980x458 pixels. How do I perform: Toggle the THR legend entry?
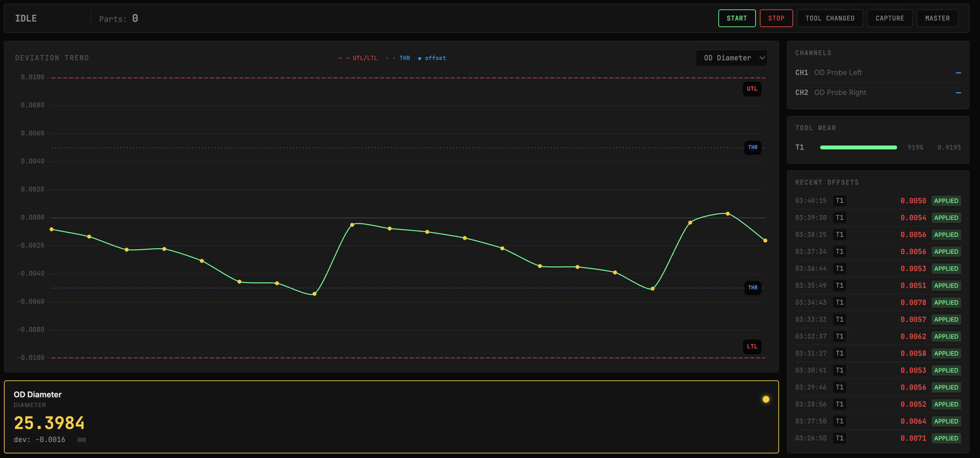(399, 58)
